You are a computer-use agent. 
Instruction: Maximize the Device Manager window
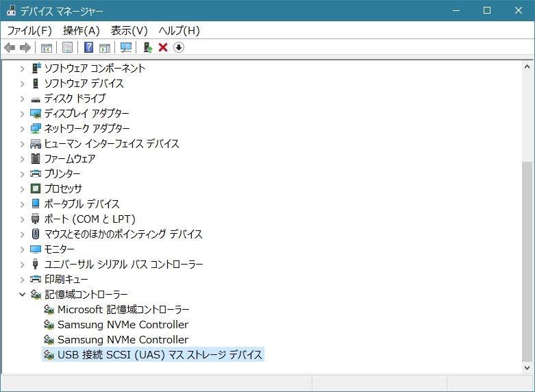click(x=487, y=10)
